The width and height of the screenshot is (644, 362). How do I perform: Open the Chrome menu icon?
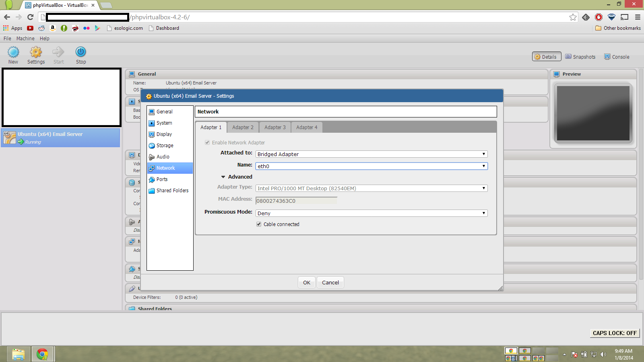coord(638,17)
